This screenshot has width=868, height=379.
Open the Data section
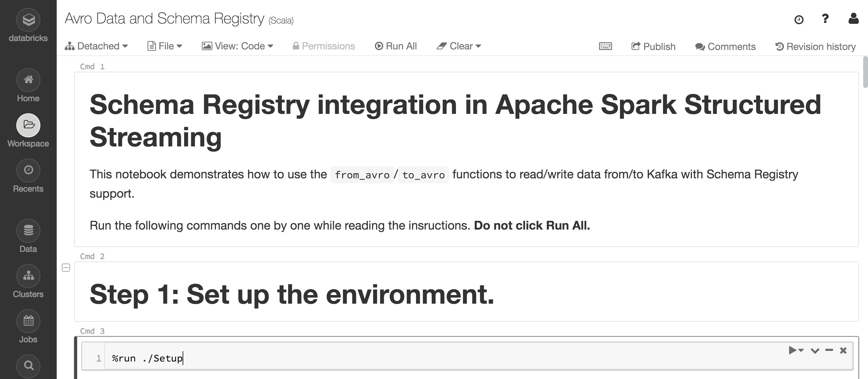28,236
